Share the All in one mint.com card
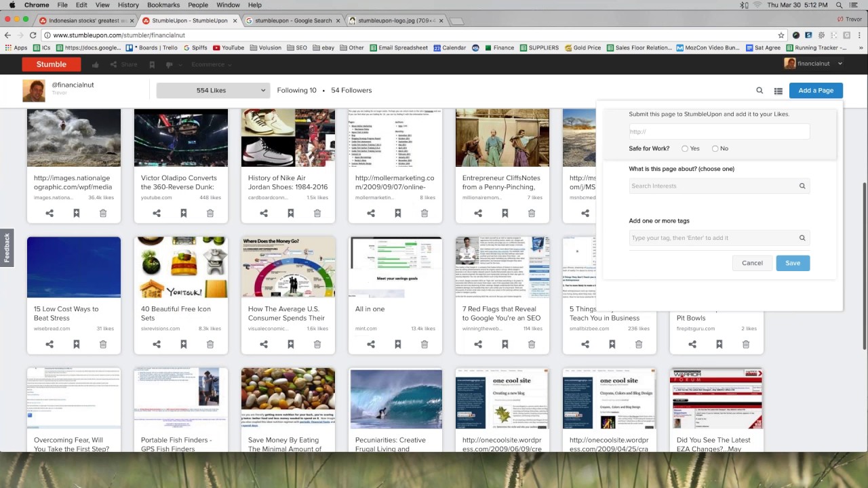The width and height of the screenshot is (868, 488). click(x=371, y=344)
